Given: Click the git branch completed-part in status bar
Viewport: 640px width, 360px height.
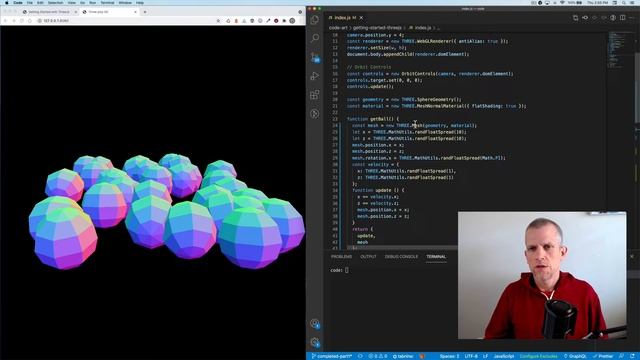Looking at the screenshot, I should (332, 356).
